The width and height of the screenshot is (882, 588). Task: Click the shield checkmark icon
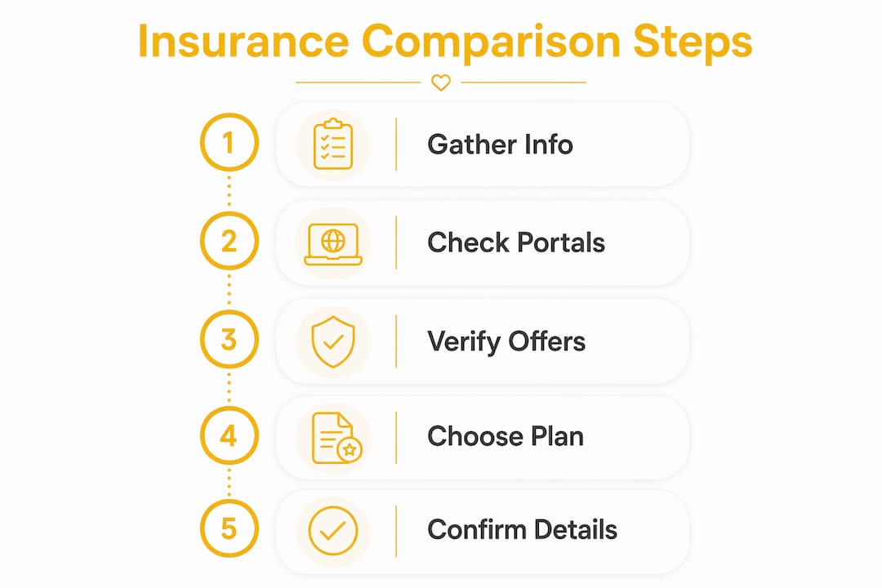(333, 341)
